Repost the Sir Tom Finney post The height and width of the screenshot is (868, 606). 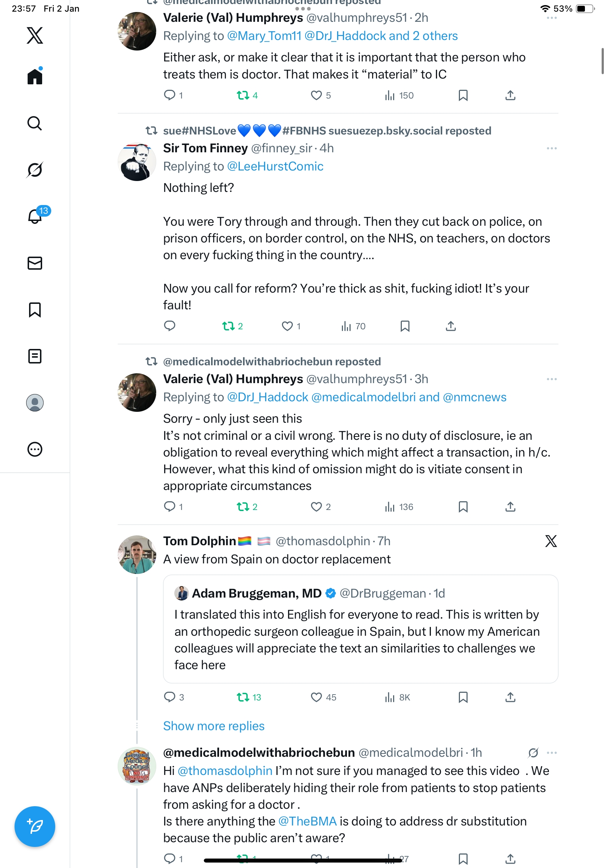pyautogui.click(x=228, y=326)
